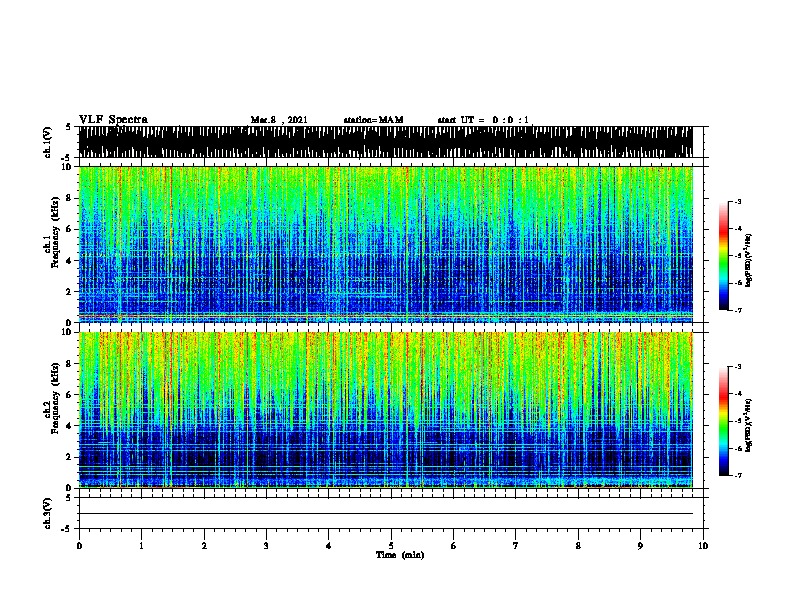Click the "10" kHz tick of ch.2 spectrogram
792x612 pixels.
[68, 332]
